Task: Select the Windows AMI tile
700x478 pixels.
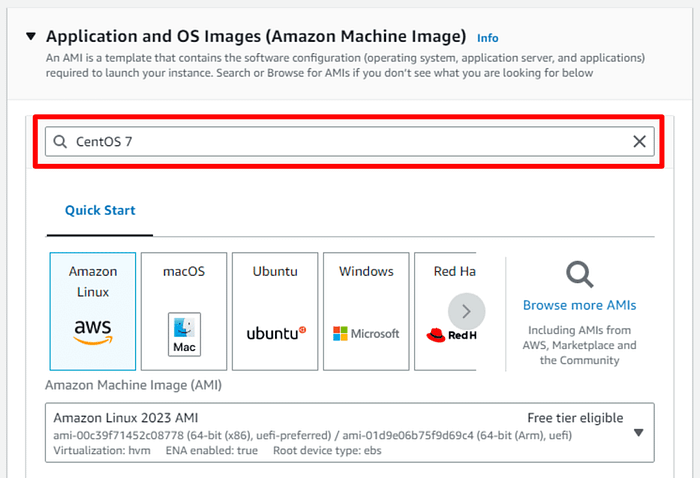Action: (366, 311)
